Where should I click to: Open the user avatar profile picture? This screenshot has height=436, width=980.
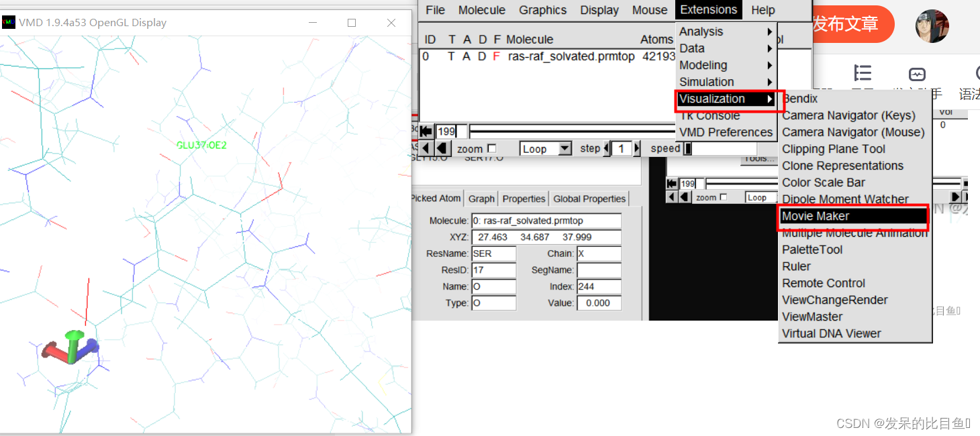(932, 26)
